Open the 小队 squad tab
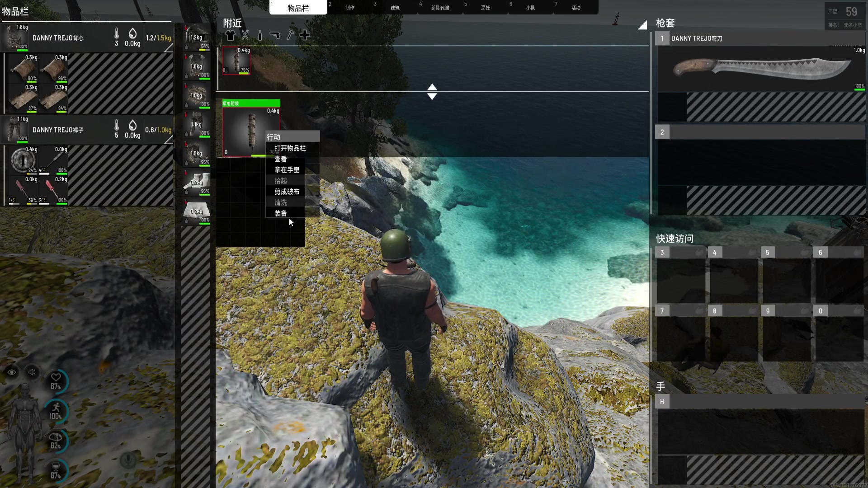Viewport: 868px width, 488px height. coord(531,8)
